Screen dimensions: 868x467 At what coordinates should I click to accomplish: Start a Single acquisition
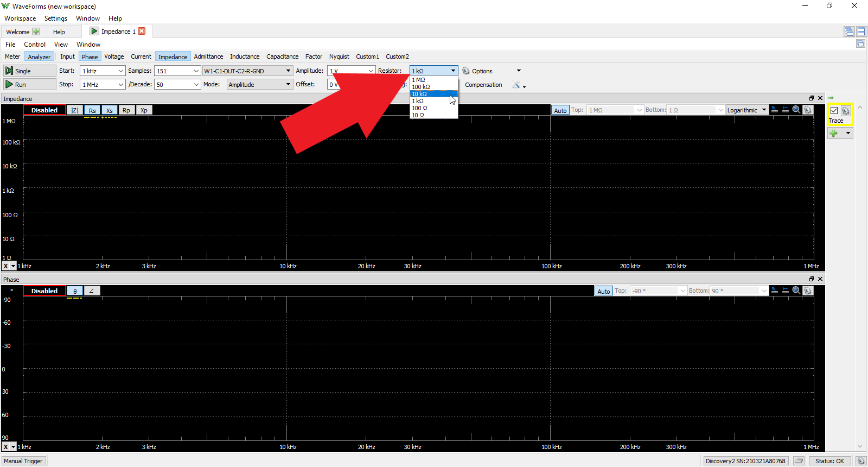tap(29, 71)
